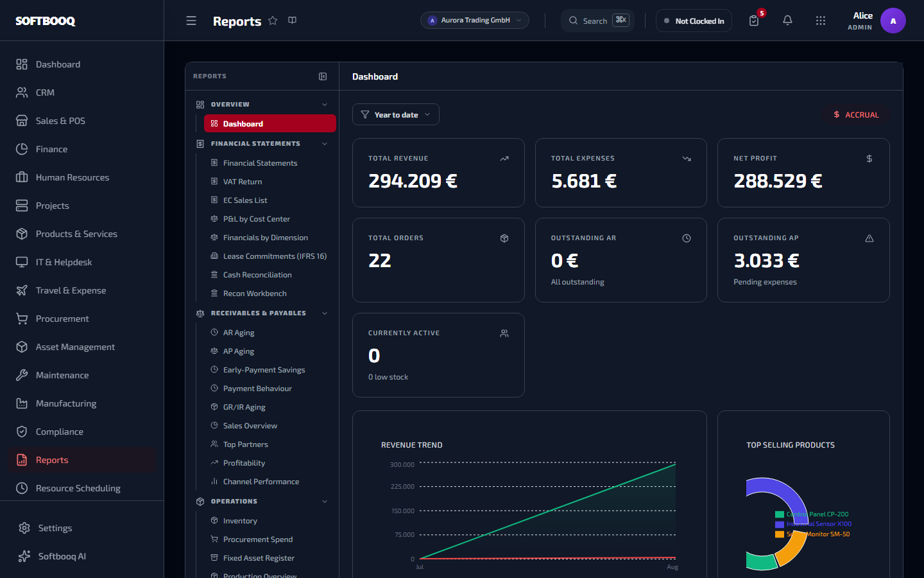Open the VAT Return report
Screen dimensions: 924x578
[x=270, y=182]
